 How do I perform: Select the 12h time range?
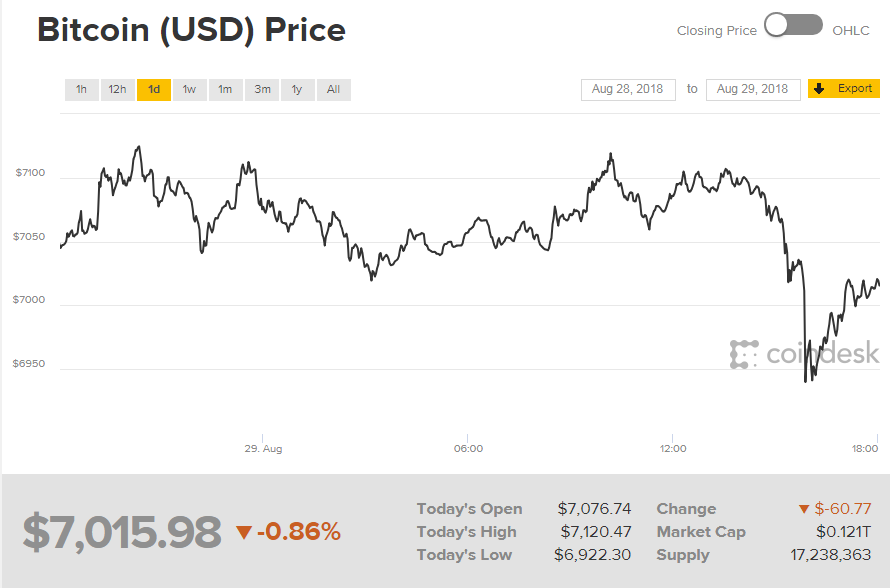pyautogui.click(x=117, y=89)
